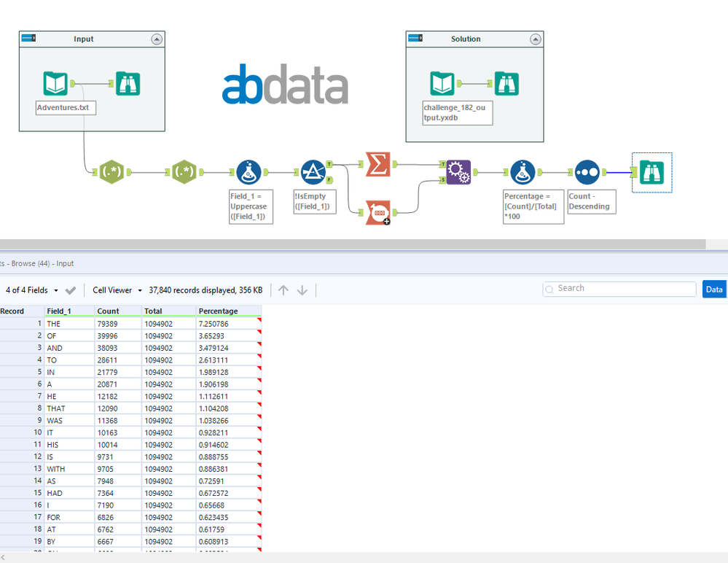Select Percentage cell 1.989128
This screenshot has width=728, height=563.
click(x=229, y=372)
